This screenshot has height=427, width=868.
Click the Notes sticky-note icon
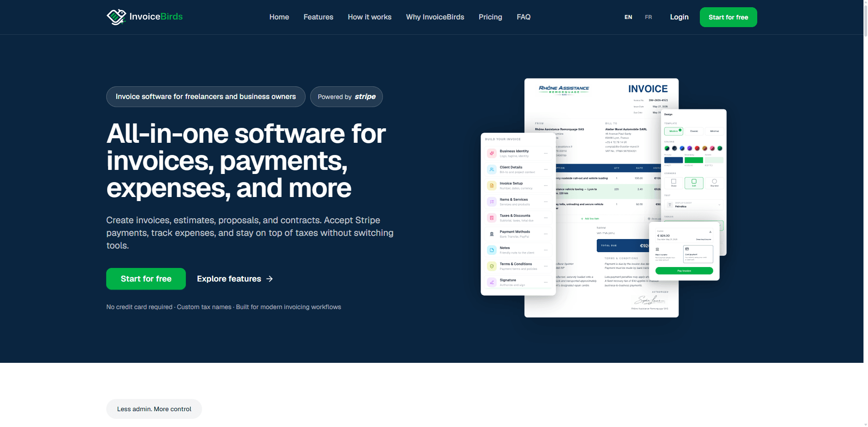(492, 250)
